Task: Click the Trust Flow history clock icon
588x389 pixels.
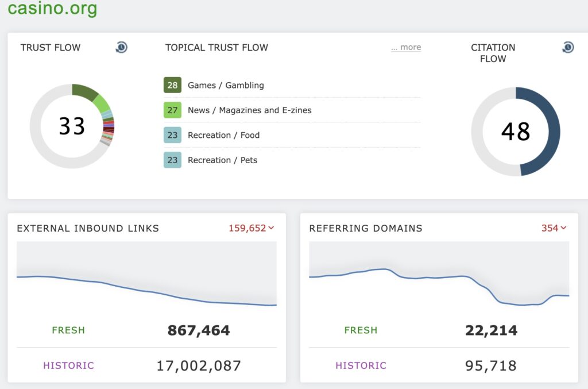Action: coord(121,48)
